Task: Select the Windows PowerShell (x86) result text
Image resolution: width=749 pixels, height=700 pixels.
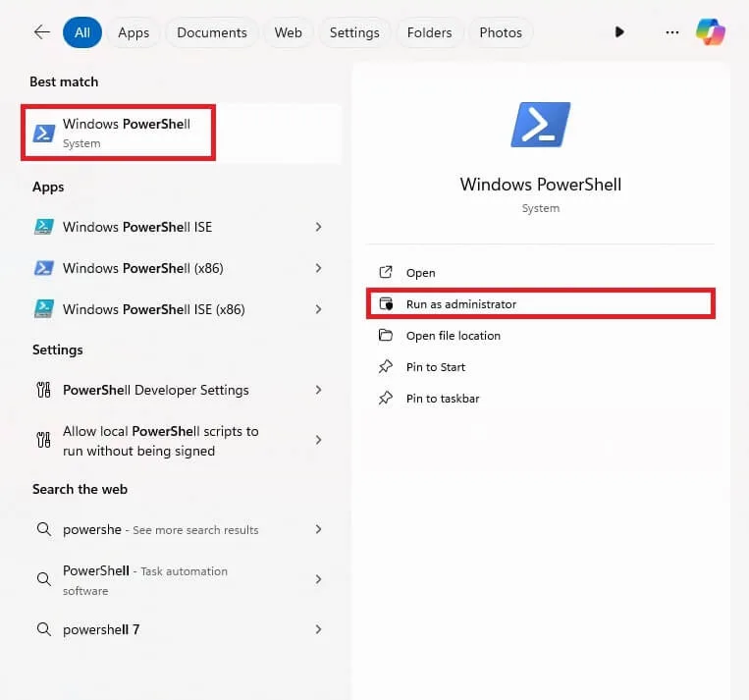Action: click(x=143, y=268)
